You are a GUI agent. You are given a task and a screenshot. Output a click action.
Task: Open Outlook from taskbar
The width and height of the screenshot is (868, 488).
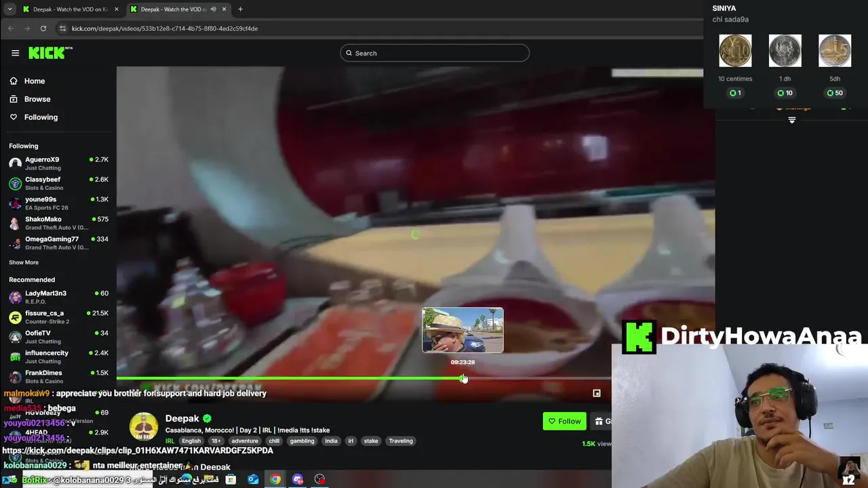253,479
